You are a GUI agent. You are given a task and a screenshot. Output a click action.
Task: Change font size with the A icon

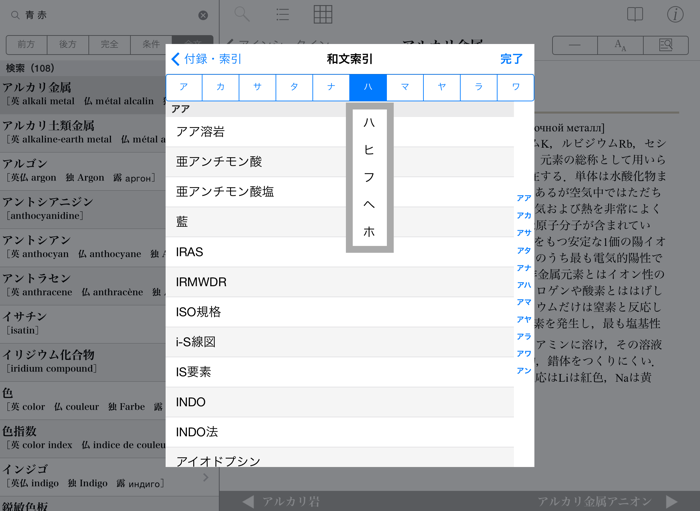click(620, 45)
